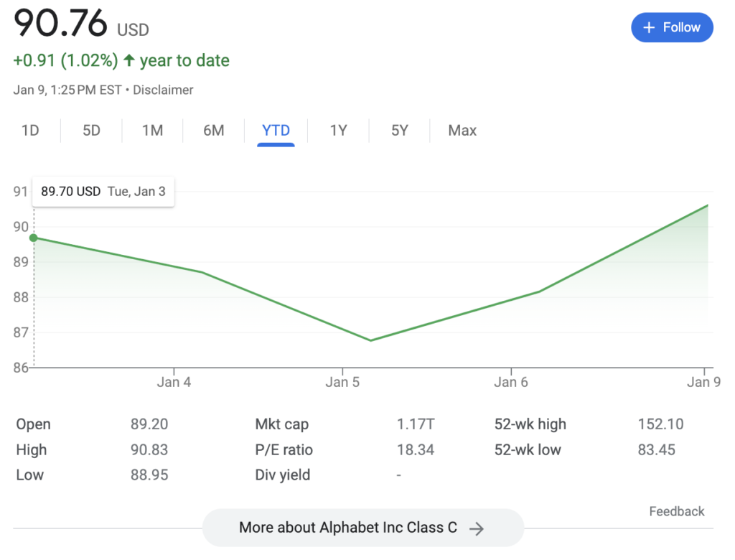Image resolution: width=735 pixels, height=560 pixels.
Task: Show the 6M chart range
Action: 214,131
